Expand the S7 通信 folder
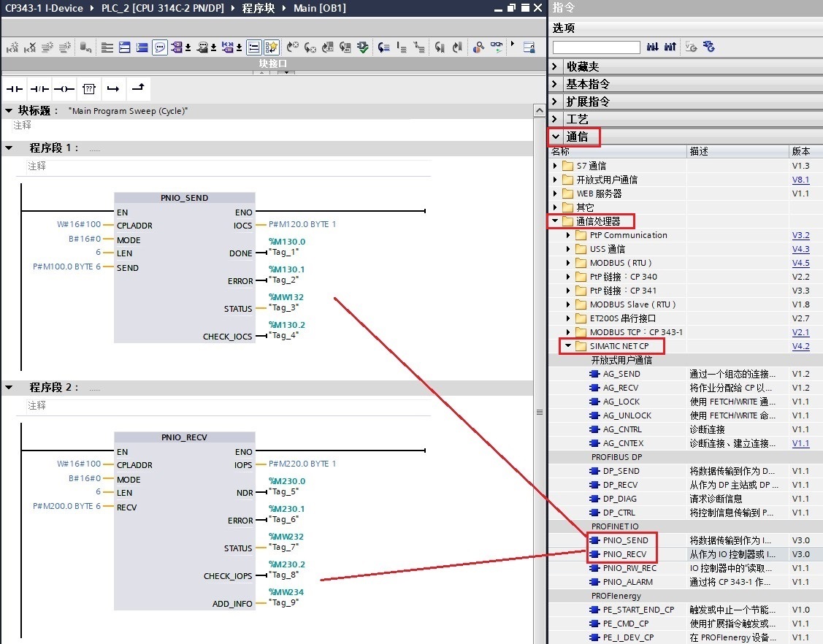 [555, 165]
